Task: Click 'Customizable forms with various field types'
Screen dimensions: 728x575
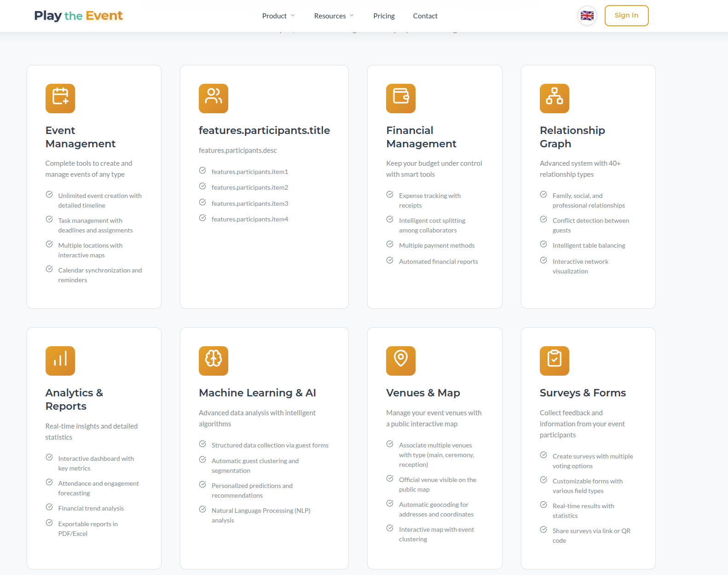Action: pos(588,486)
